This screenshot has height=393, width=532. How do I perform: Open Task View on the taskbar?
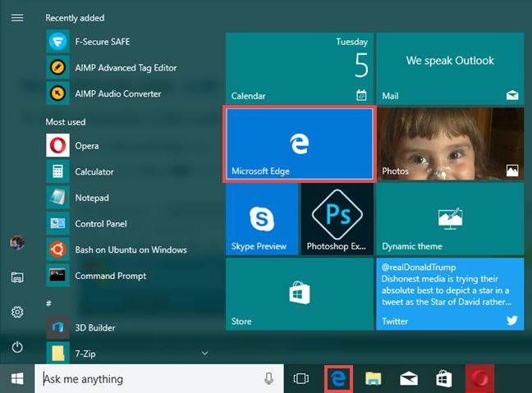pos(301,379)
